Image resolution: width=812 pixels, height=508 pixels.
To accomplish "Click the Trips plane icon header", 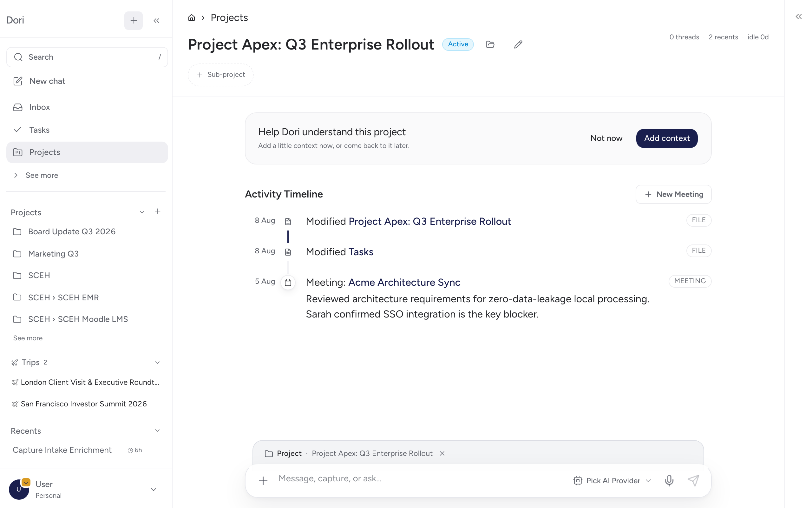I will 14,363.
